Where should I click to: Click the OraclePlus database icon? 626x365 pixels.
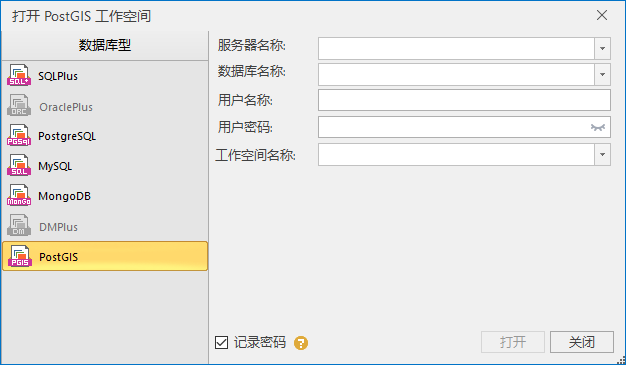(19, 105)
